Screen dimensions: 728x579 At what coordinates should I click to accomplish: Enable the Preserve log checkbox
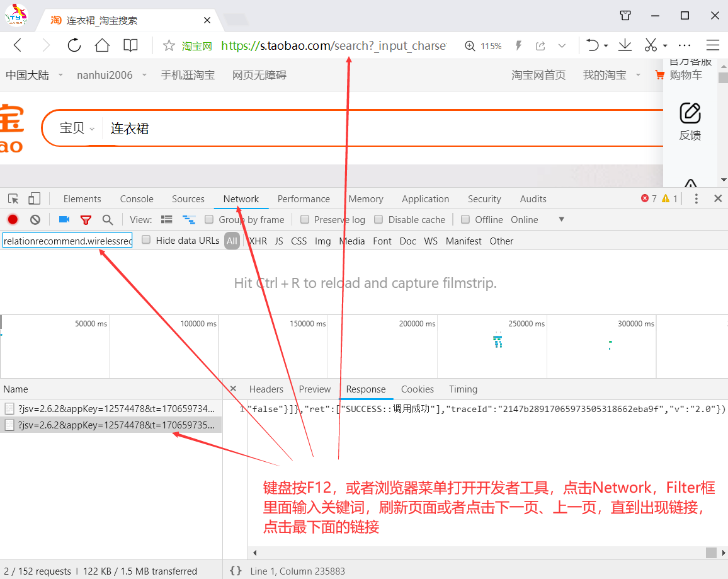(305, 220)
